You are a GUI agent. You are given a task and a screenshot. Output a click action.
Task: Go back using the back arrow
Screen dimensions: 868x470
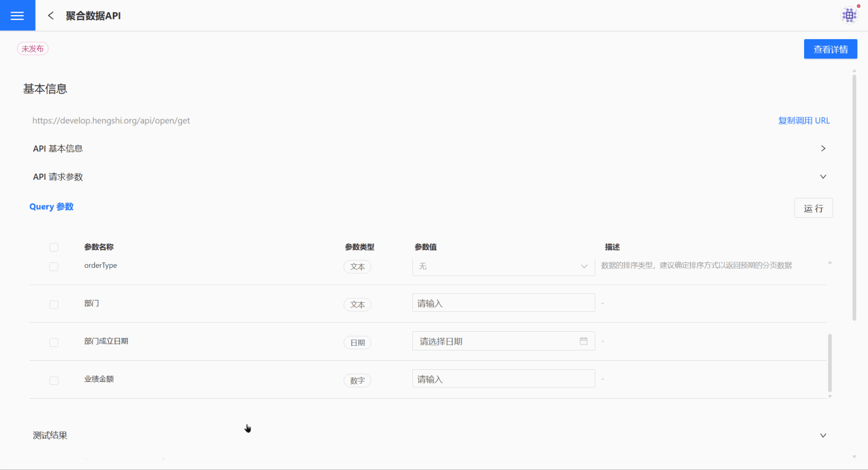(51, 16)
